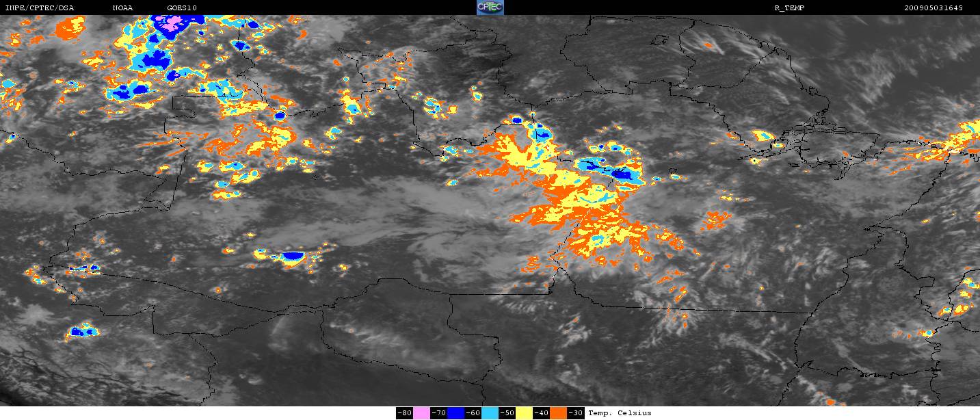Click the -40 legend value
The width and height of the screenshot is (980, 420).
(541, 413)
